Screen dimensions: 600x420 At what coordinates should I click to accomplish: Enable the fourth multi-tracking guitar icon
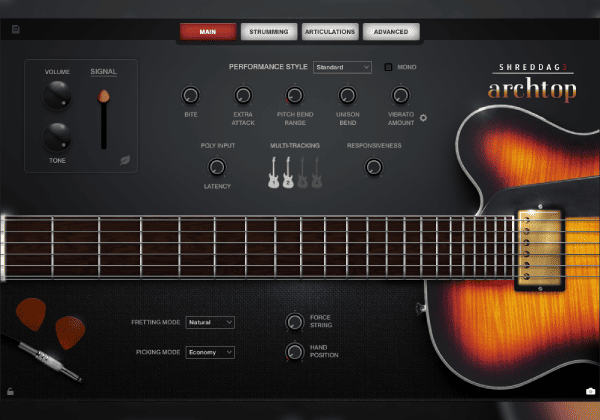316,173
